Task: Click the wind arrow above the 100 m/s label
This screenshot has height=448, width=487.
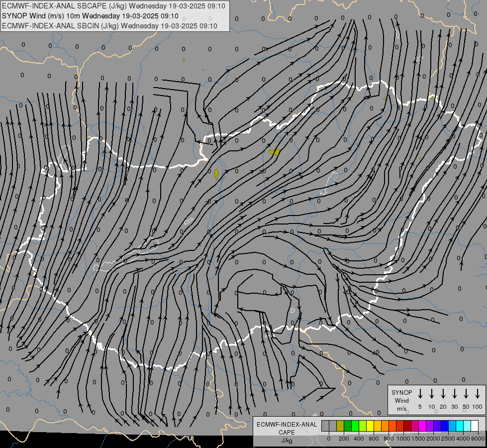Action: (x=478, y=394)
